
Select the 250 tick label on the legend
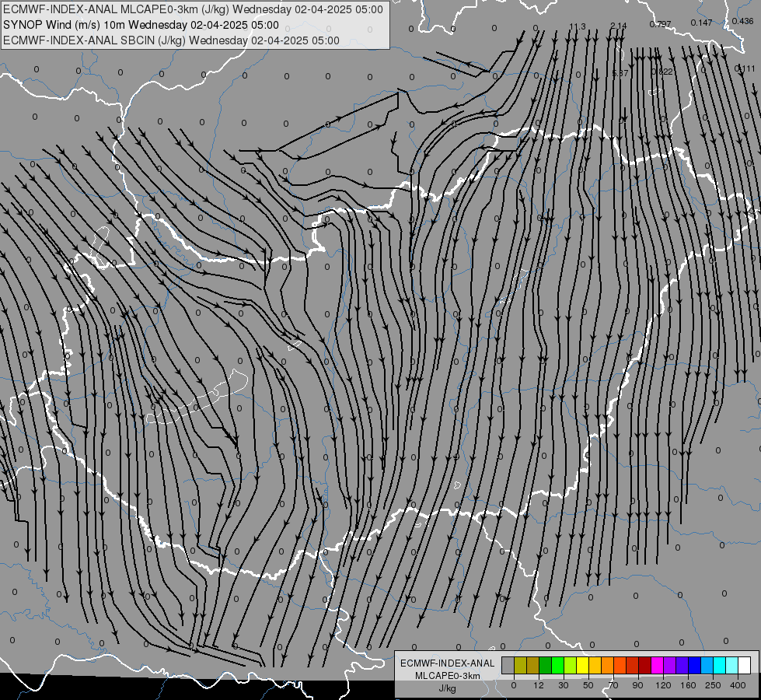click(x=713, y=685)
